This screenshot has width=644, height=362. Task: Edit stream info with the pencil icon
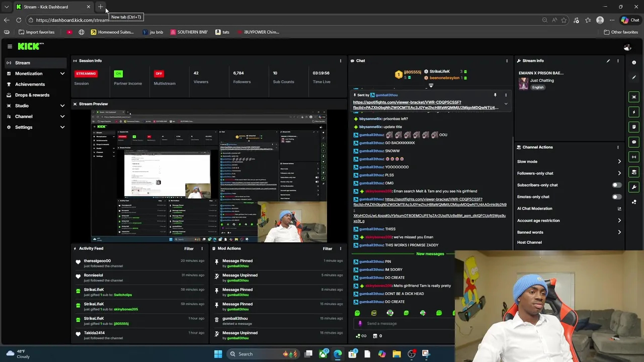coord(608,61)
